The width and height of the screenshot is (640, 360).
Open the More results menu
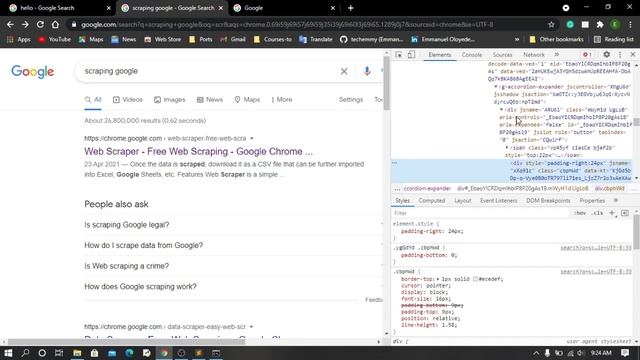coord(282,100)
